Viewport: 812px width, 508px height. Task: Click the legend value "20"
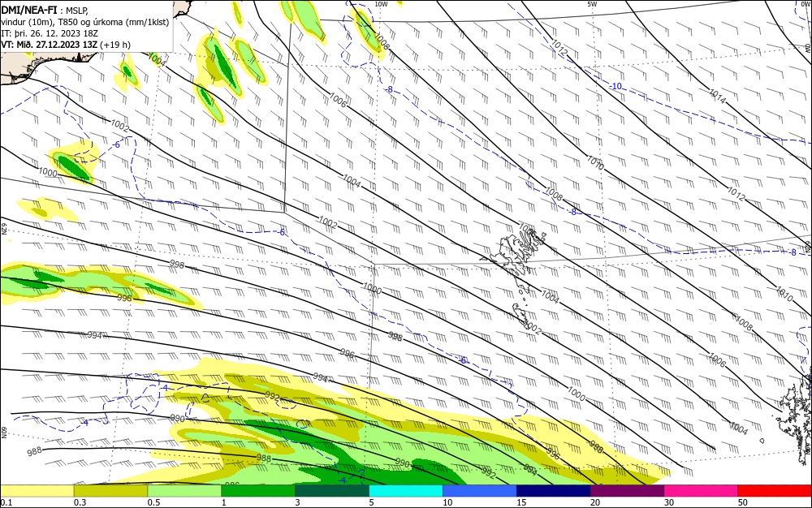[x=595, y=502]
